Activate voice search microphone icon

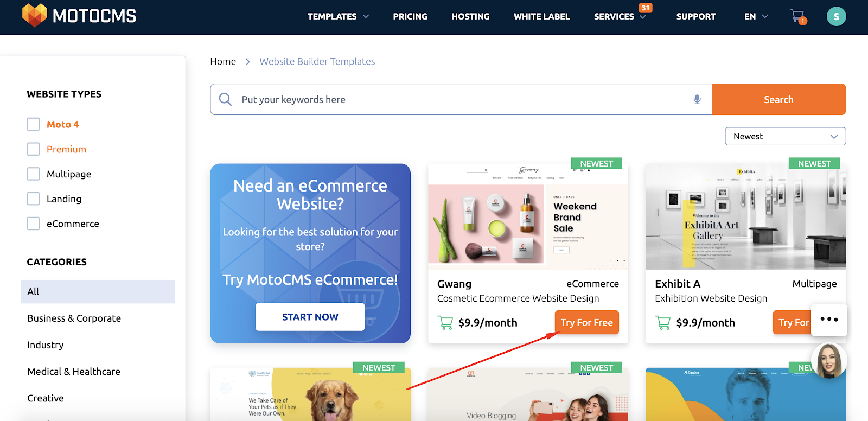pos(697,99)
